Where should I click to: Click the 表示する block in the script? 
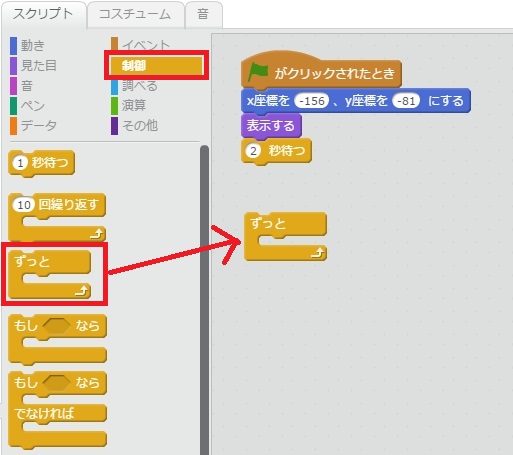(271, 126)
